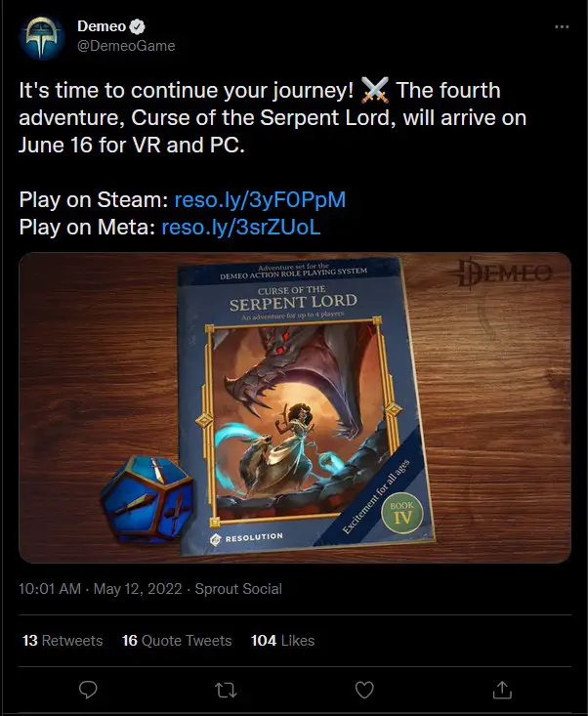Viewport: 588px width, 716px height.
Task: Open the Steam link reso.ly/3yF0PpM
Action: point(260,199)
